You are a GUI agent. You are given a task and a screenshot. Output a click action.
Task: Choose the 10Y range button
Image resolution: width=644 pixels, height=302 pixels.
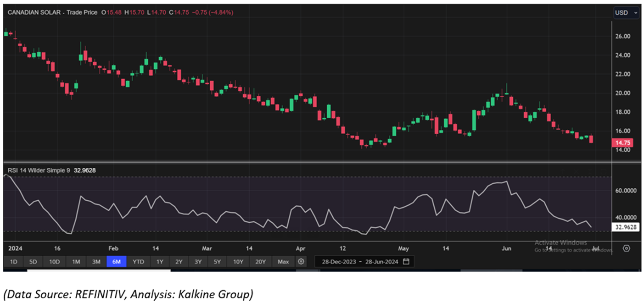click(x=238, y=262)
